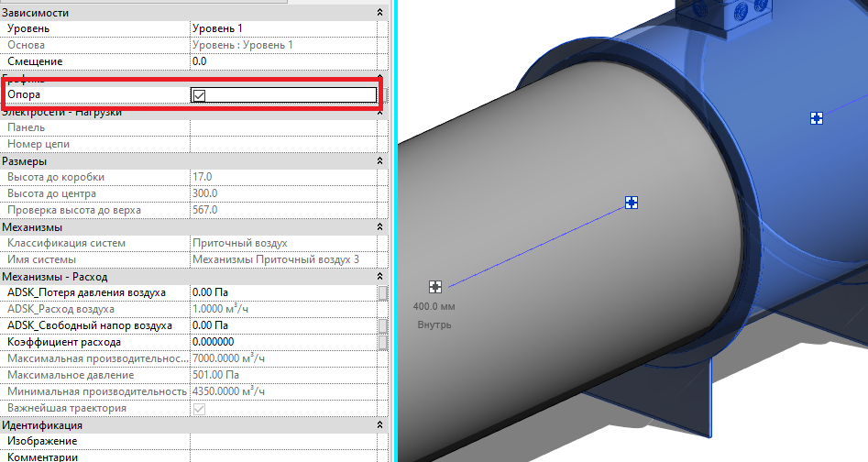Collapse the Механизмы - Расход section chevron
The height and width of the screenshot is (462, 868).
click(x=379, y=276)
